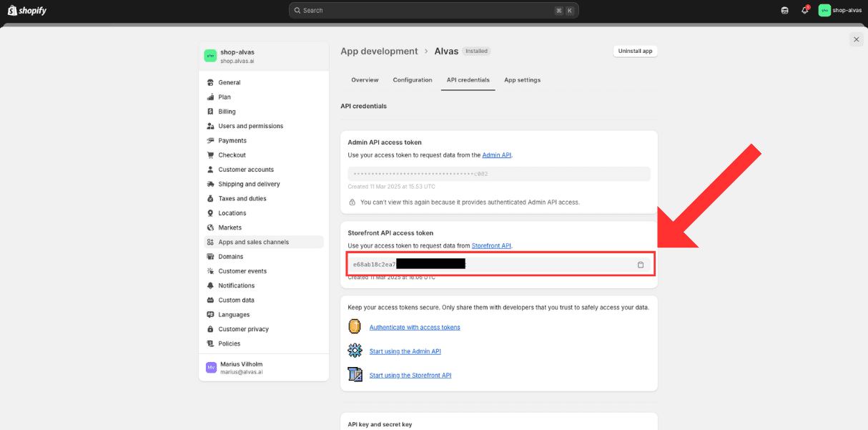The height and width of the screenshot is (430, 868).
Task: Click the Storefront API access token field
Action: tap(499, 265)
